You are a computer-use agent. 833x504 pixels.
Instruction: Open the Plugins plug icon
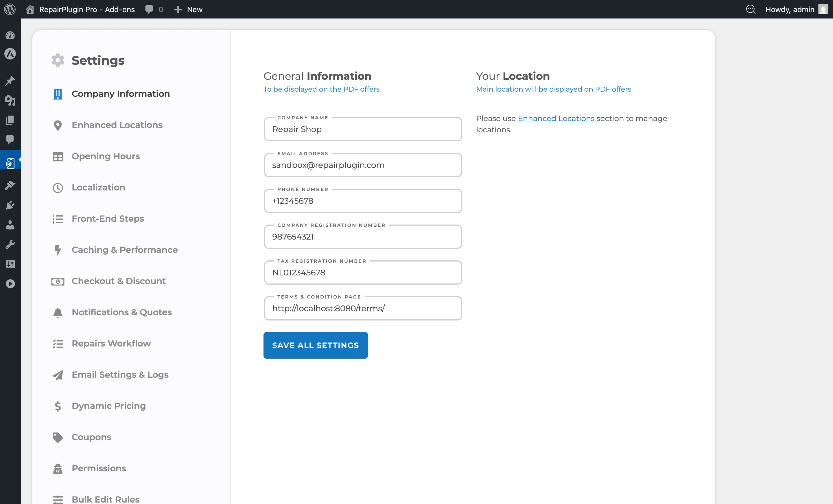(10, 205)
